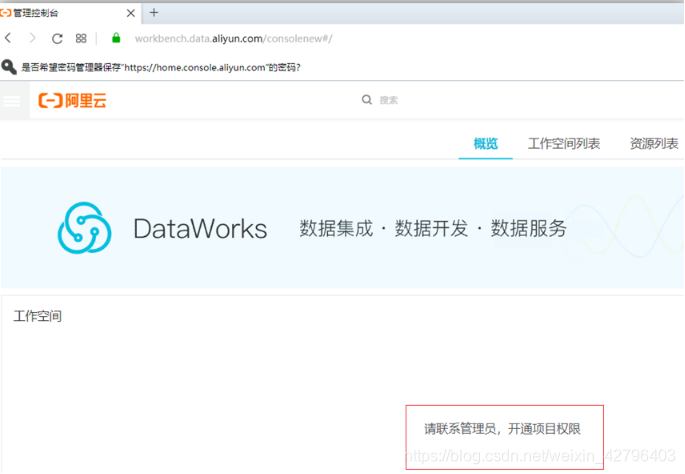
Task: Open a new tab with the plus button
Action: 154,13
